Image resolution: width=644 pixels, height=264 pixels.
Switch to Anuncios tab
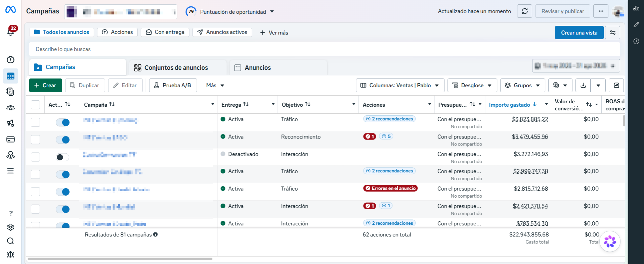click(x=278, y=67)
